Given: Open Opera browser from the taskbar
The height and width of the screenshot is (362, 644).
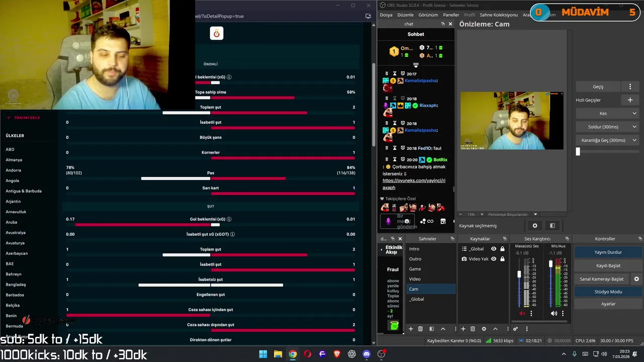Looking at the screenshot, I should click(x=307, y=354).
